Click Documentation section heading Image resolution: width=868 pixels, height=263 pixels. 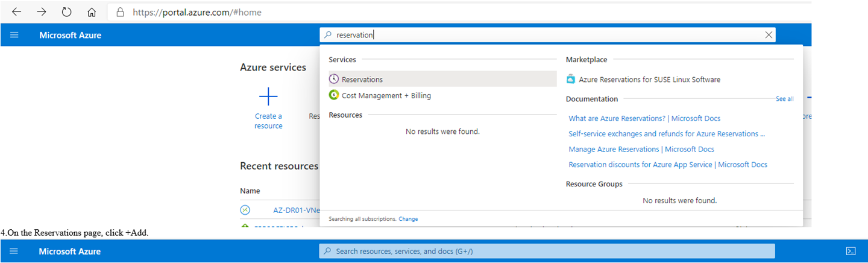click(x=592, y=99)
